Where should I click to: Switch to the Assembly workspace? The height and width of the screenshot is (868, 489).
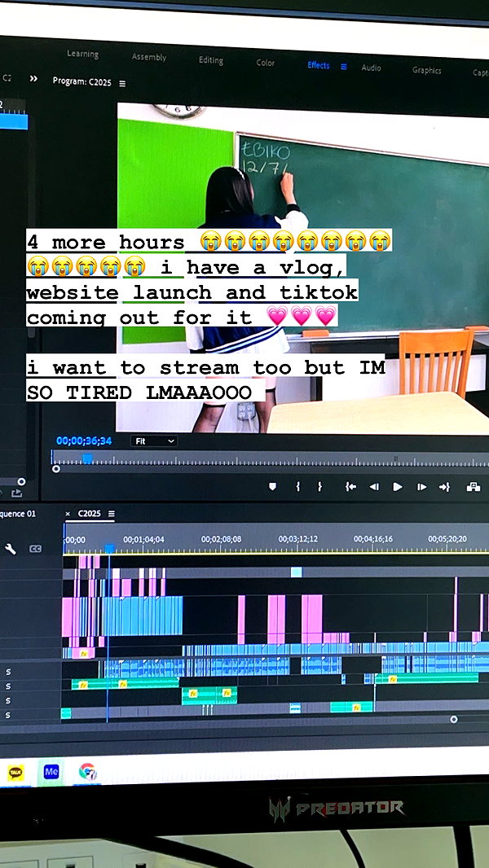pos(149,57)
